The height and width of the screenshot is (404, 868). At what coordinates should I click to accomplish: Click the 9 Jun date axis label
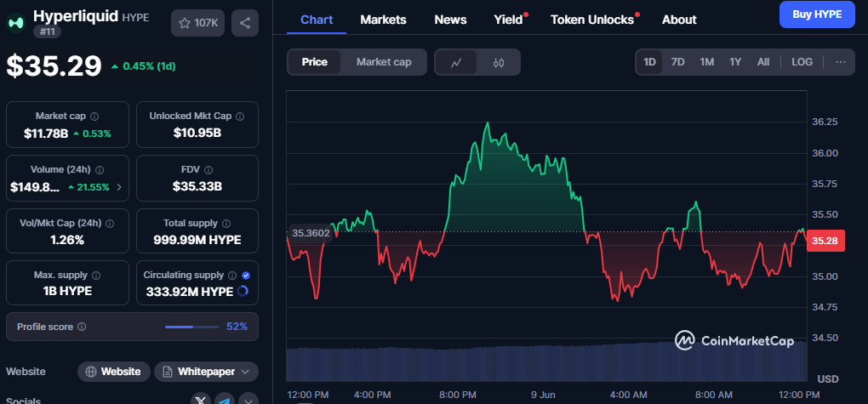click(x=543, y=395)
